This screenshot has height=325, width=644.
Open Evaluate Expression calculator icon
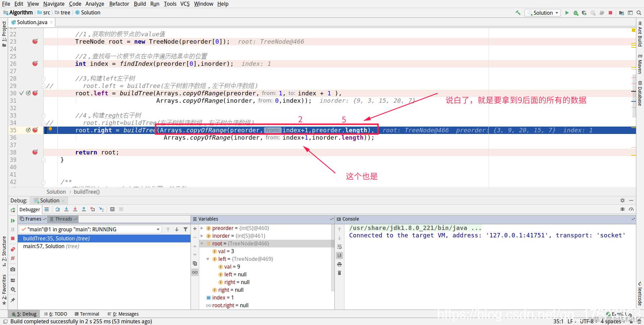(x=112, y=209)
